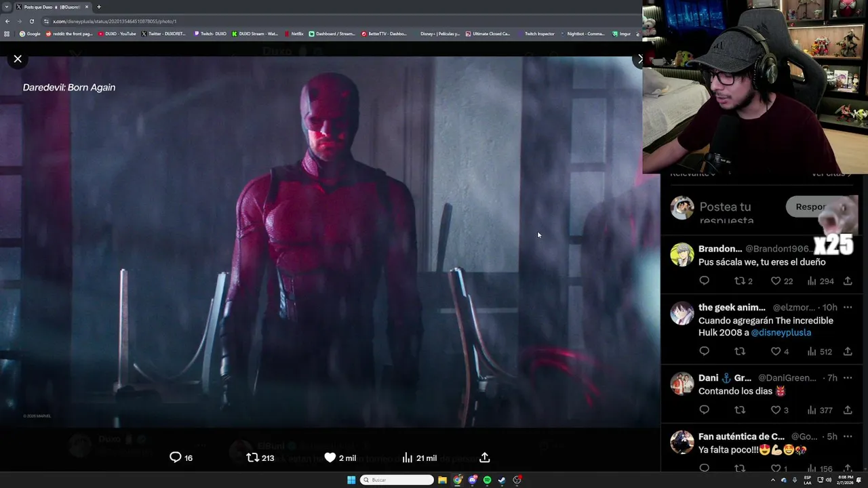This screenshot has height=488, width=868.
Task: Open Steam from the taskbar
Action: [x=502, y=480]
